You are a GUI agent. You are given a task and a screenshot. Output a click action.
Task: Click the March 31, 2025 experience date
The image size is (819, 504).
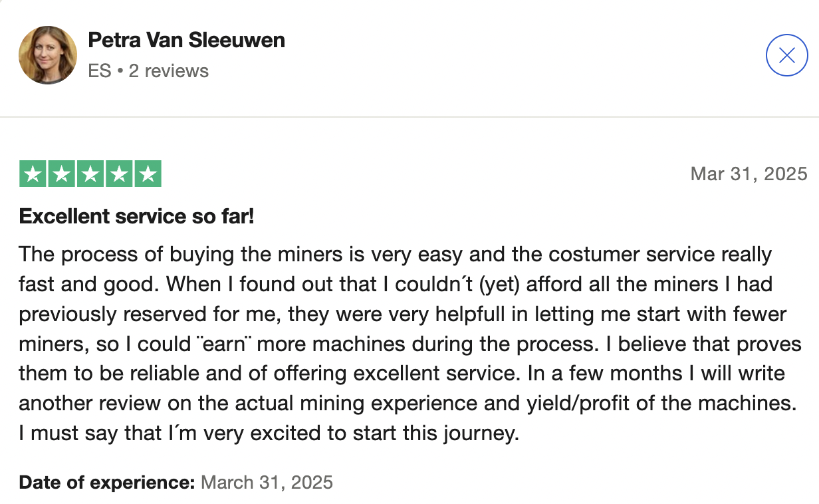point(267,482)
